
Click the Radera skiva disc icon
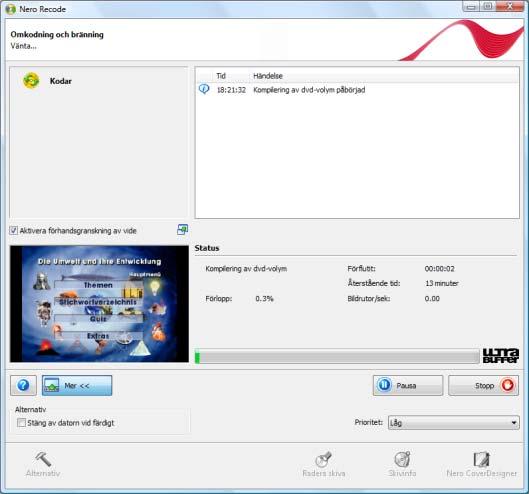point(324,464)
